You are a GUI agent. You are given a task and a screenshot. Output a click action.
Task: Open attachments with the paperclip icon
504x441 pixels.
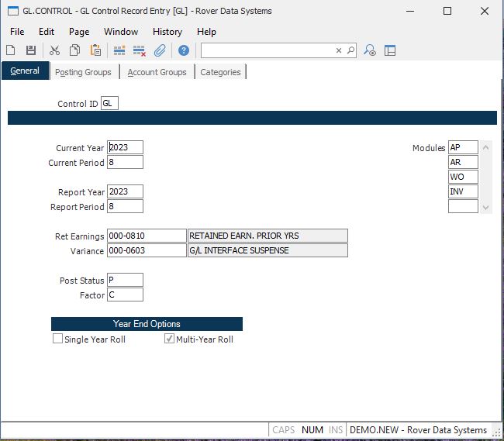tap(160, 50)
